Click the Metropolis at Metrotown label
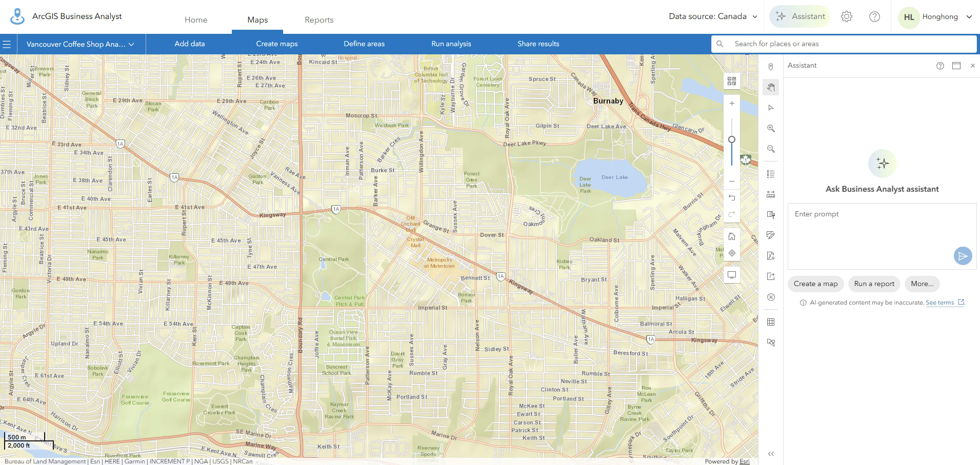The height and width of the screenshot is (465, 980). tap(439, 263)
